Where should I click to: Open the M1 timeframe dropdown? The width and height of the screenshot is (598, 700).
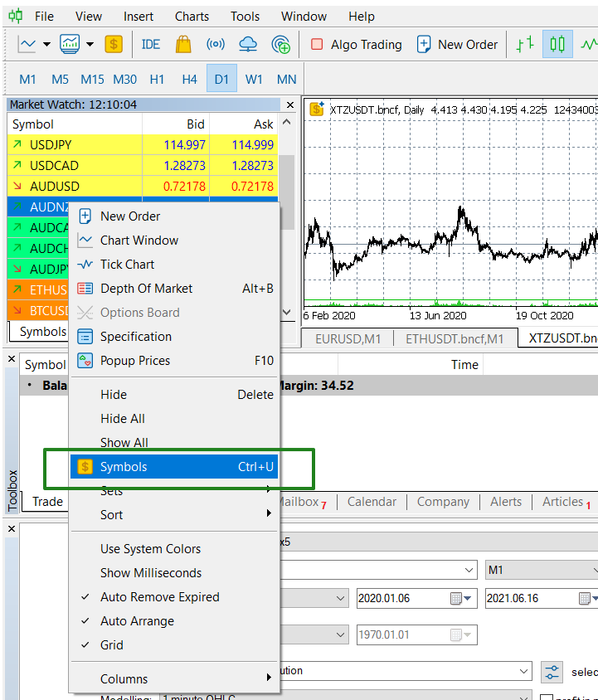pos(542,571)
